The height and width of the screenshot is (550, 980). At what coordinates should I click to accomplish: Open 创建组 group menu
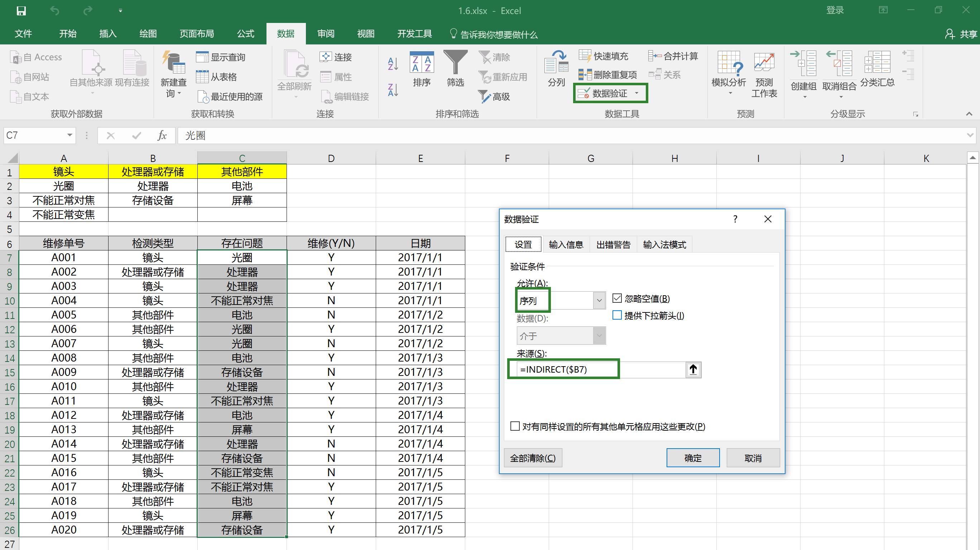(x=803, y=75)
